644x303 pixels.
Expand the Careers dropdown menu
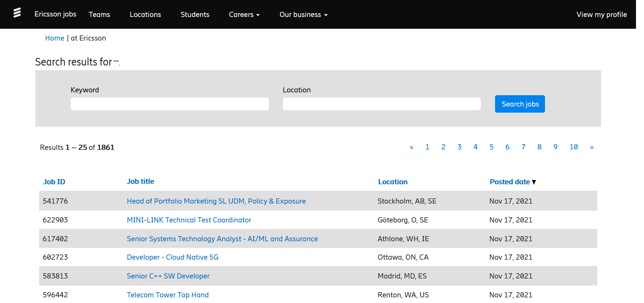click(x=244, y=15)
